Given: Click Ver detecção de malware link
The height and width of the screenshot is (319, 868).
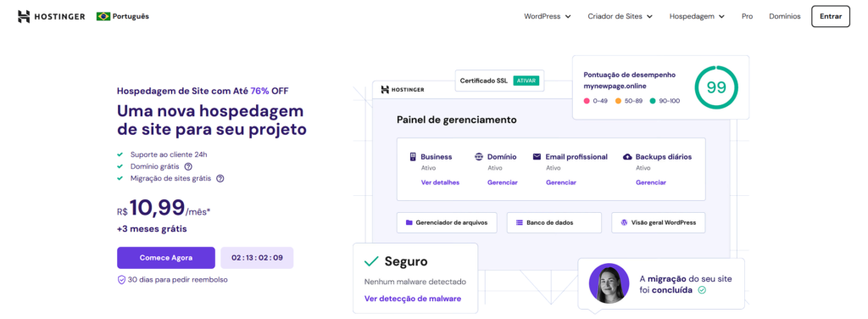Looking at the screenshot, I should click(x=413, y=299).
